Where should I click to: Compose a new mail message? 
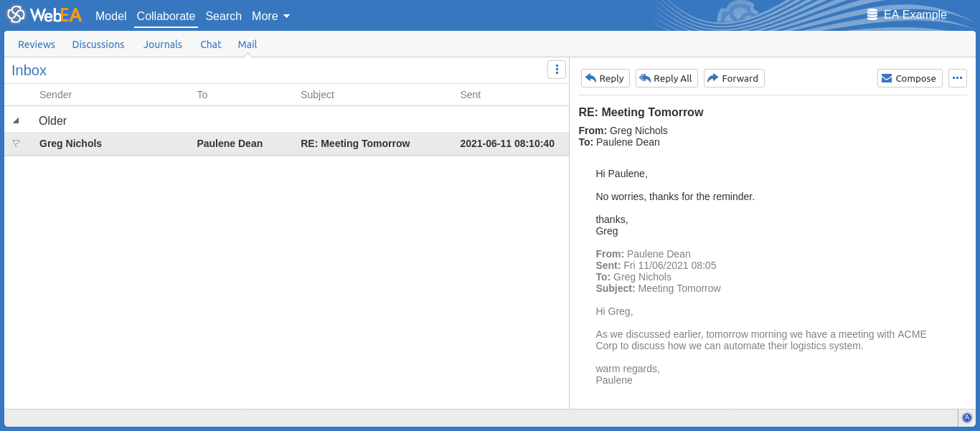tap(909, 78)
